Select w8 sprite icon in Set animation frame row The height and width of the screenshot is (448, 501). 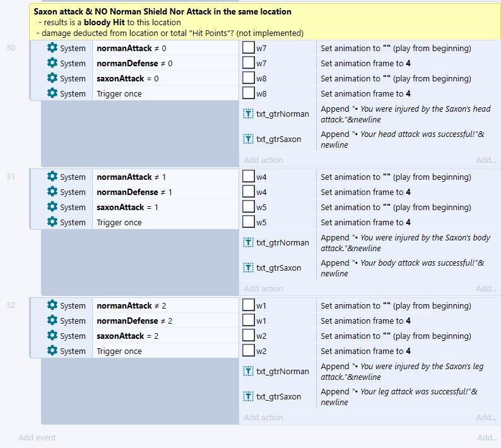(248, 93)
